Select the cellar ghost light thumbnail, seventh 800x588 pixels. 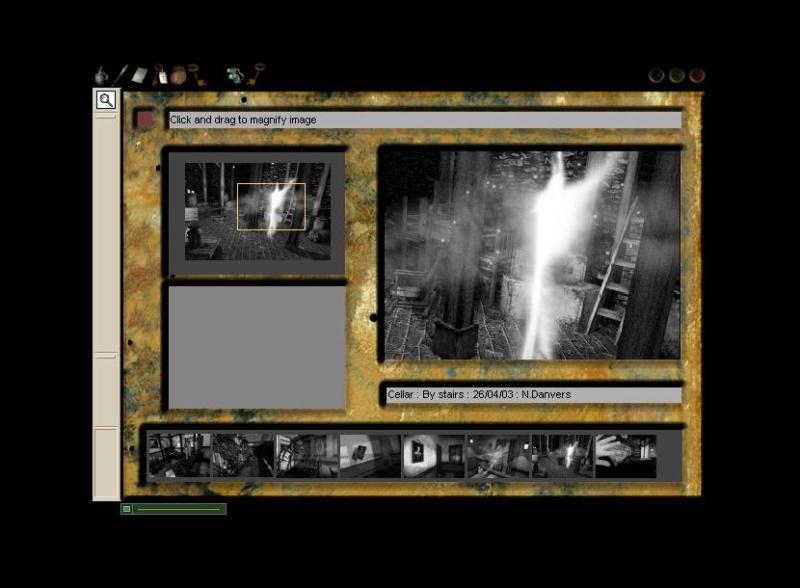[x=562, y=455]
